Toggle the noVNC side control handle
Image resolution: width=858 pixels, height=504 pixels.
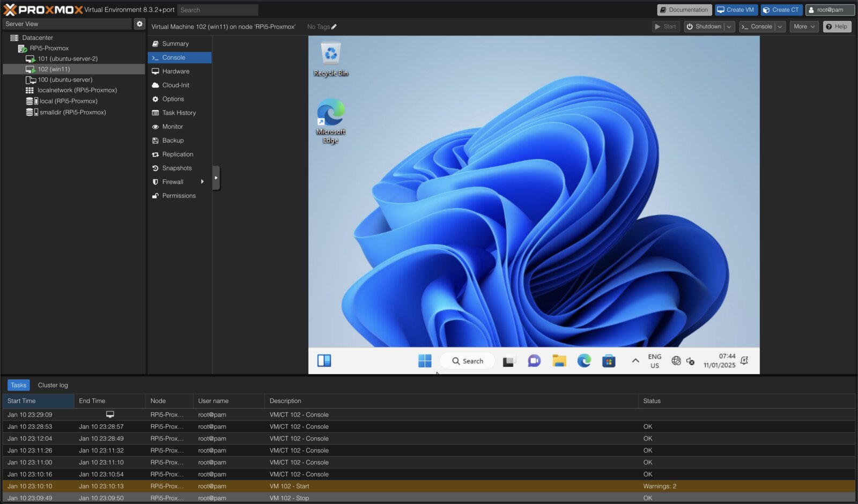(x=216, y=178)
